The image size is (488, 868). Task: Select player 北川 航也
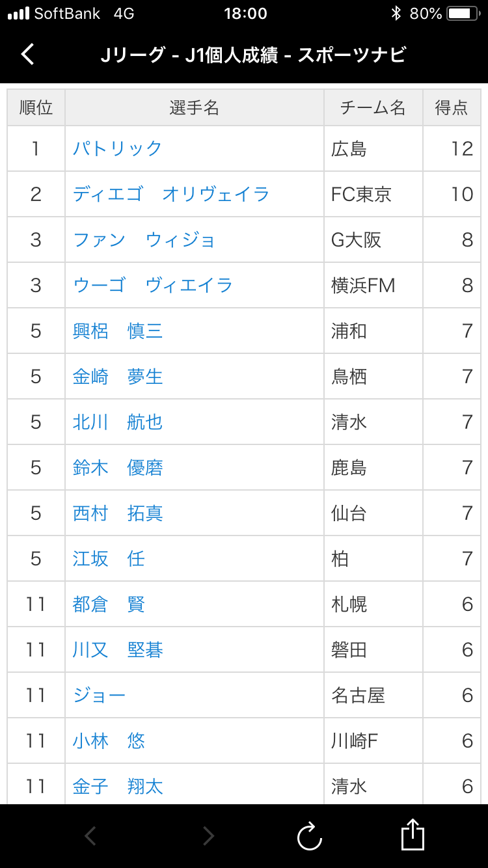[x=118, y=422]
